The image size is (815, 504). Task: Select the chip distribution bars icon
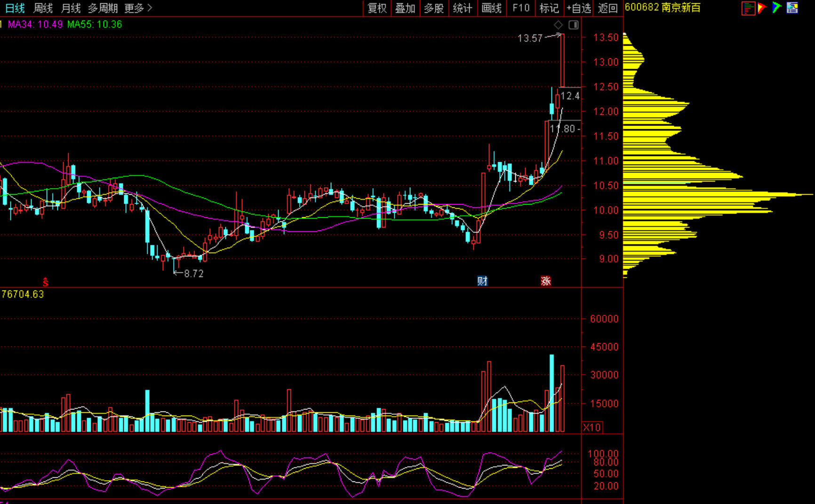748,8
